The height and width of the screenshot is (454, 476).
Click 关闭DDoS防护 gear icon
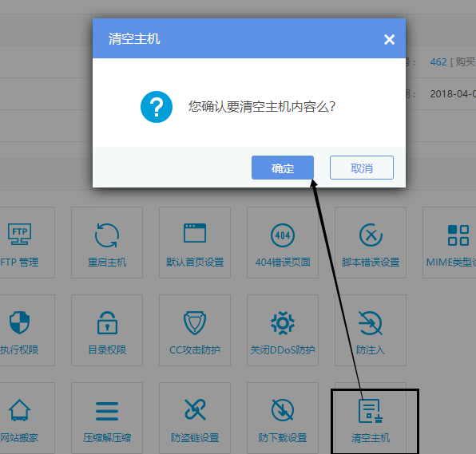283,323
